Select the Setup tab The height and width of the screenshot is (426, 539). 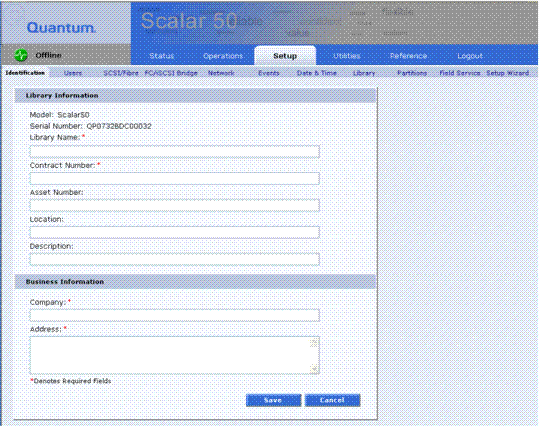click(x=285, y=56)
